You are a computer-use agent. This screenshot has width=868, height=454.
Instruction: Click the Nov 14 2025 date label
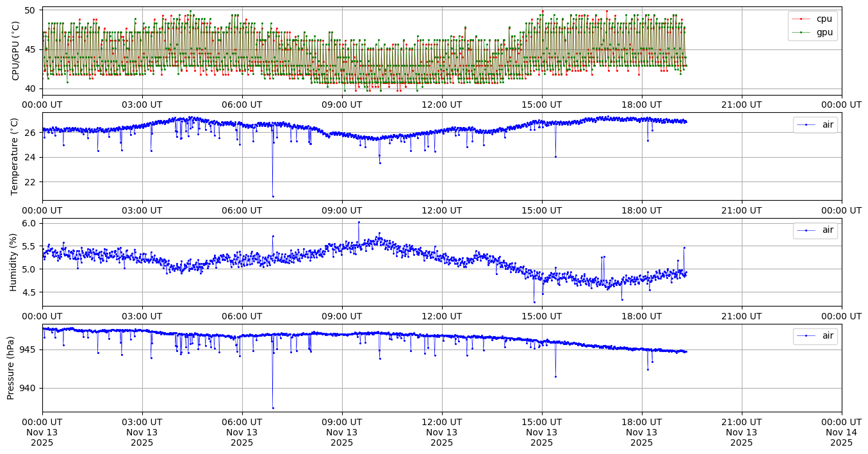[x=841, y=432]
